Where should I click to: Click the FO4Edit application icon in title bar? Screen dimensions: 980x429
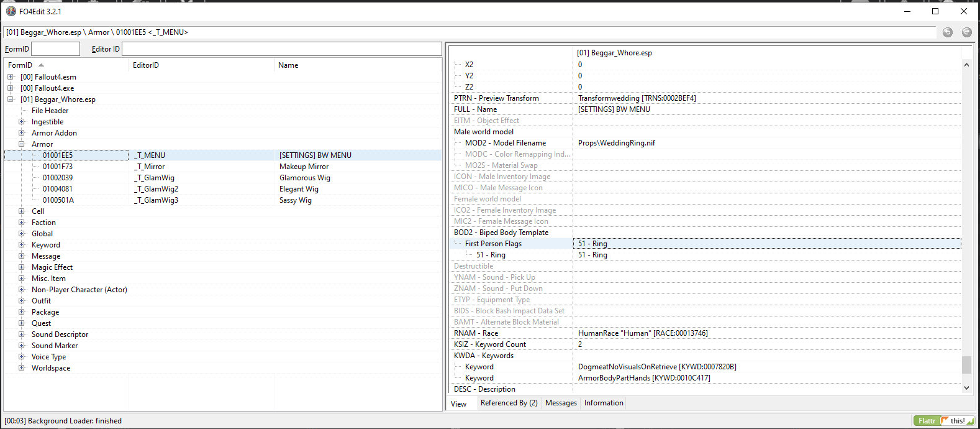(11, 11)
